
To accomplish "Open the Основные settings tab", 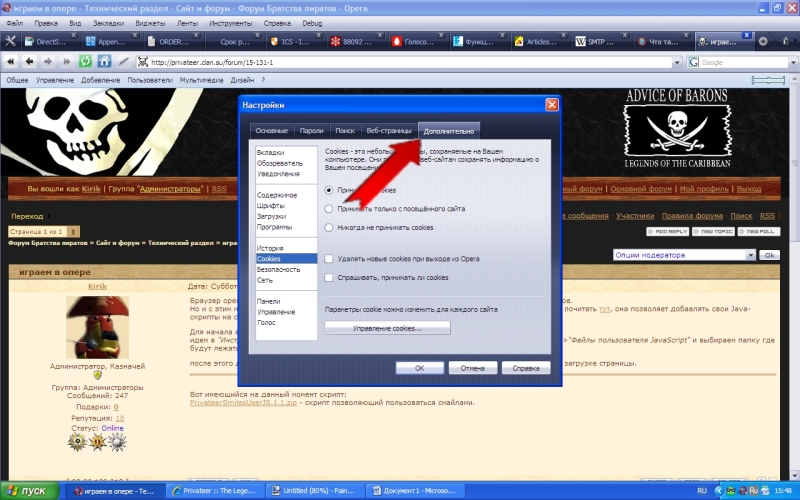I will [271, 131].
